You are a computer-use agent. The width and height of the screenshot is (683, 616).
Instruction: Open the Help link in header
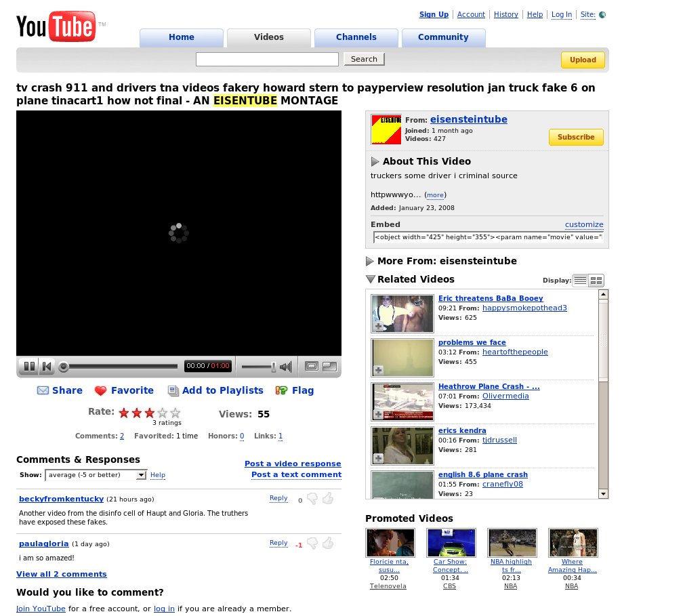point(535,14)
